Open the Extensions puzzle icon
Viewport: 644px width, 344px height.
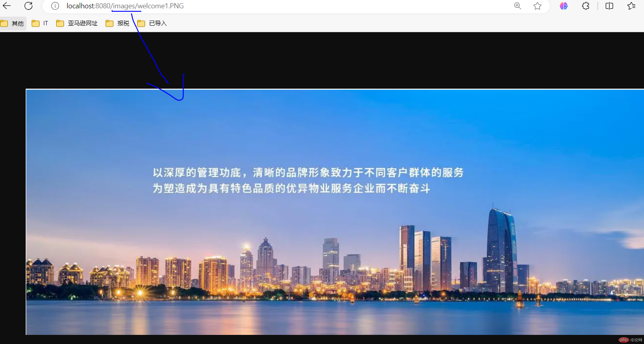[x=585, y=6]
